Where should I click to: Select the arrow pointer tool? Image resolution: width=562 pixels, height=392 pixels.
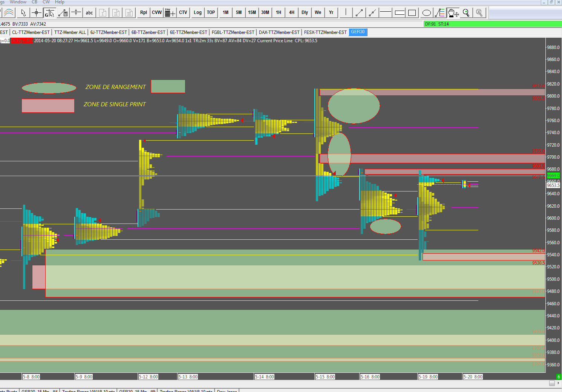point(23,13)
